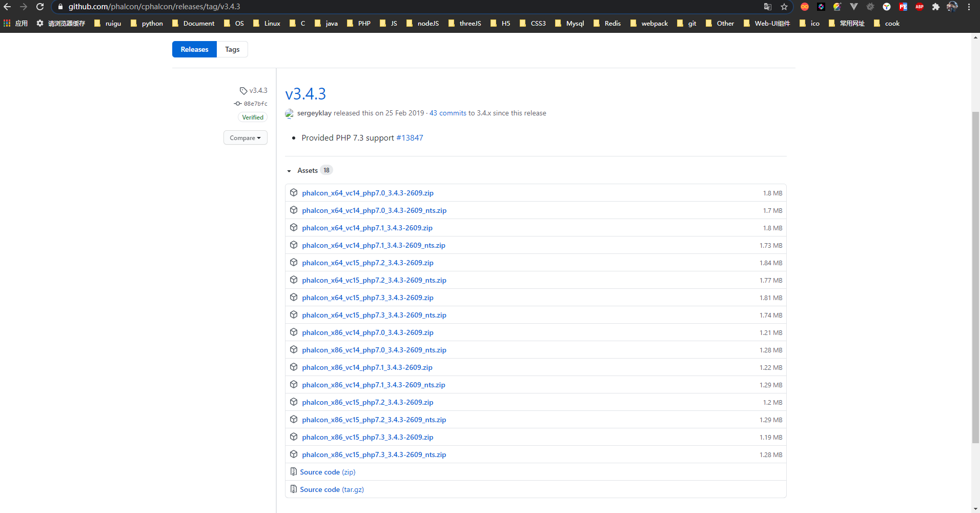Click the file icon of Source code (zip)
980x513 pixels.
[294, 471]
